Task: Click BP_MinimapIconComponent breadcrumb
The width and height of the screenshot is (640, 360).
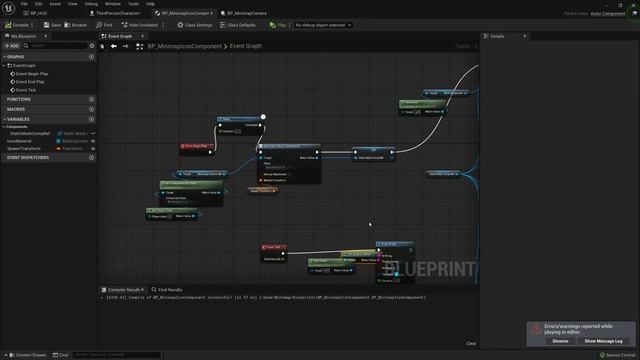Action: coord(184,46)
